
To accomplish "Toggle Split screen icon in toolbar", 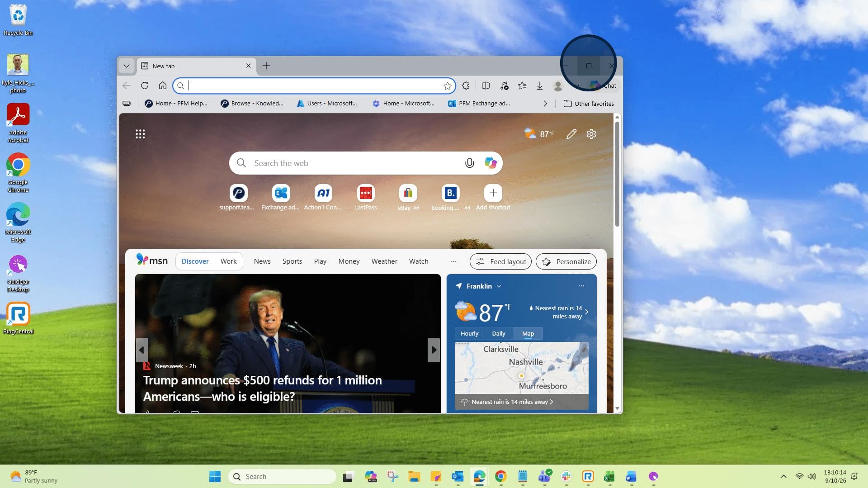I will [486, 85].
